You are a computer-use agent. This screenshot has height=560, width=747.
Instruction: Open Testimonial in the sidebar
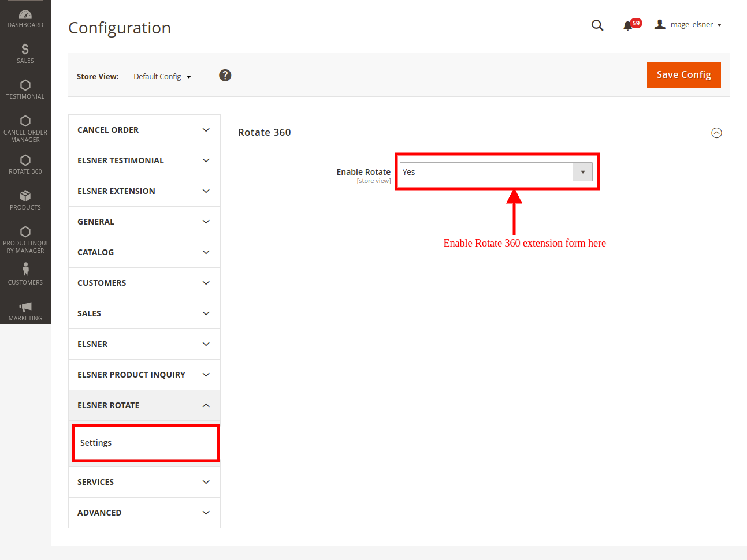point(25,89)
